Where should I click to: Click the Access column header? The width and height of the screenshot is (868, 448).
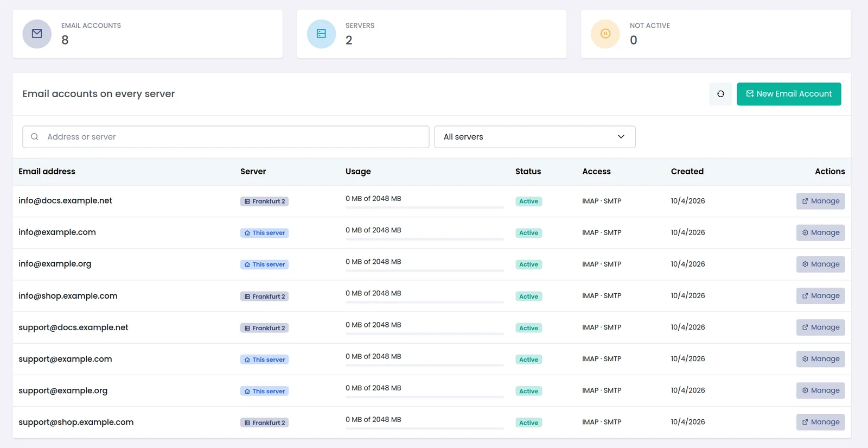coord(596,171)
